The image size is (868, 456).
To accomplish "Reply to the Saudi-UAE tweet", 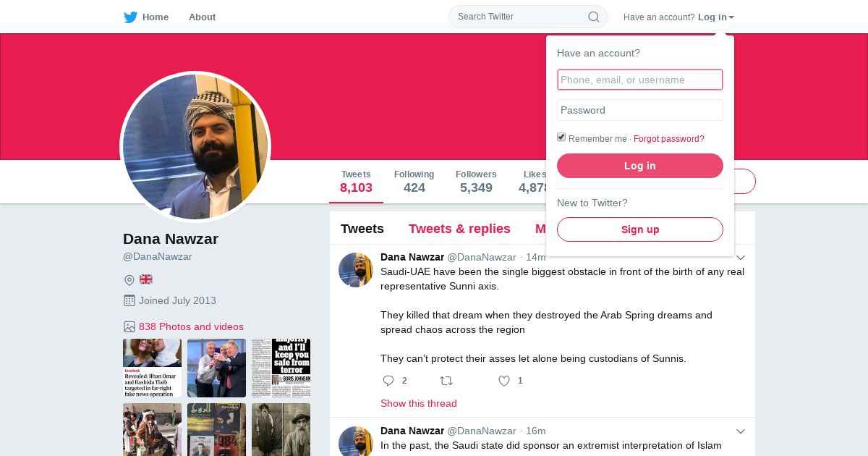I will pyautogui.click(x=388, y=381).
